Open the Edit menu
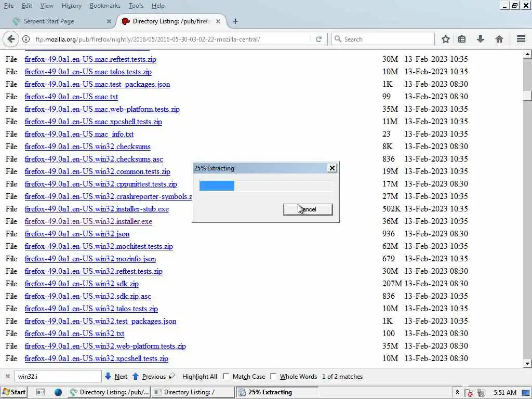Screen dimensions: 532x399 point(27,6)
